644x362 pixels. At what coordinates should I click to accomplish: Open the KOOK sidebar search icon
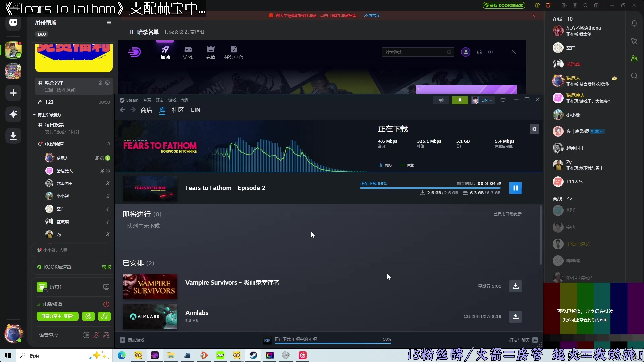pos(634,76)
